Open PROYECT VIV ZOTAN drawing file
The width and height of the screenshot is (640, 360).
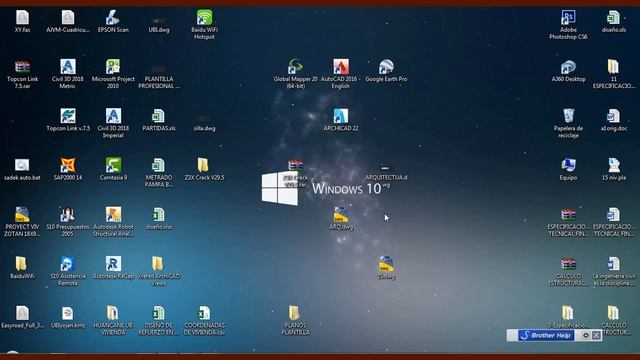coord(22,215)
